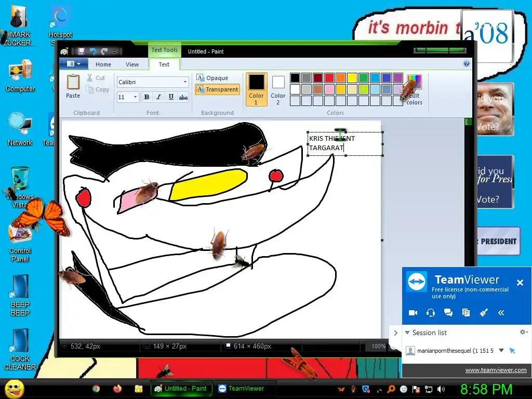Open the file explorer folder taskbar icon
The image size is (532, 399).
point(138,389)
